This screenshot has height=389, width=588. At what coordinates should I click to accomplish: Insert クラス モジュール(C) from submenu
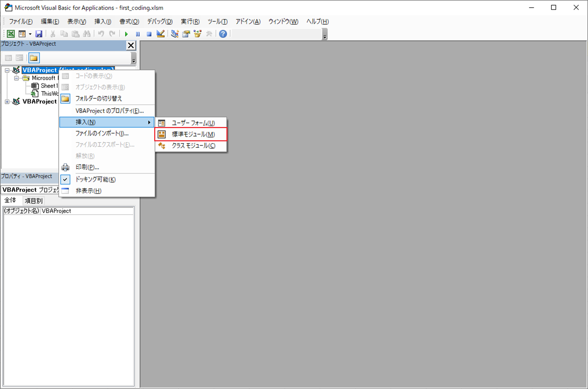point(191,146)
